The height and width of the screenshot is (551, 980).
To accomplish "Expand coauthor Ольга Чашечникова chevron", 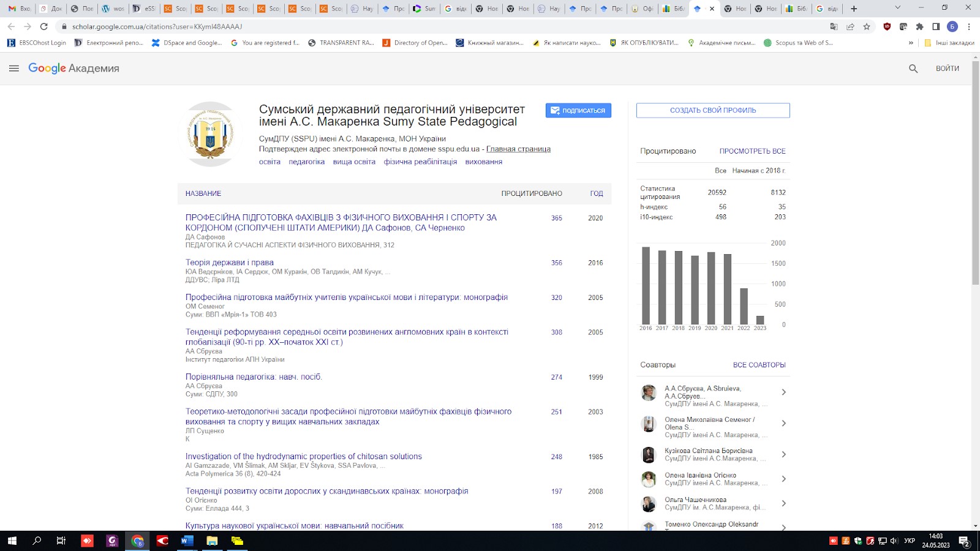I will point(783,503).
